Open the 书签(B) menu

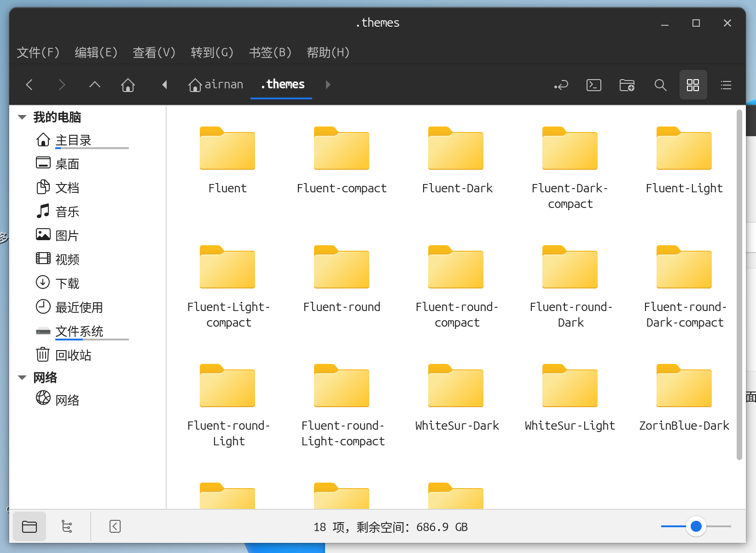click(270, 52)
